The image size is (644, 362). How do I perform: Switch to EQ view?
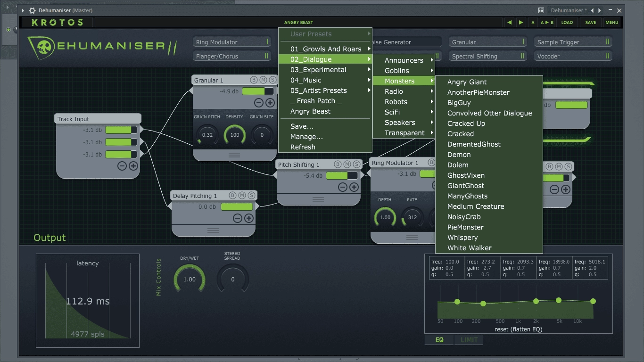coord(439,340)
